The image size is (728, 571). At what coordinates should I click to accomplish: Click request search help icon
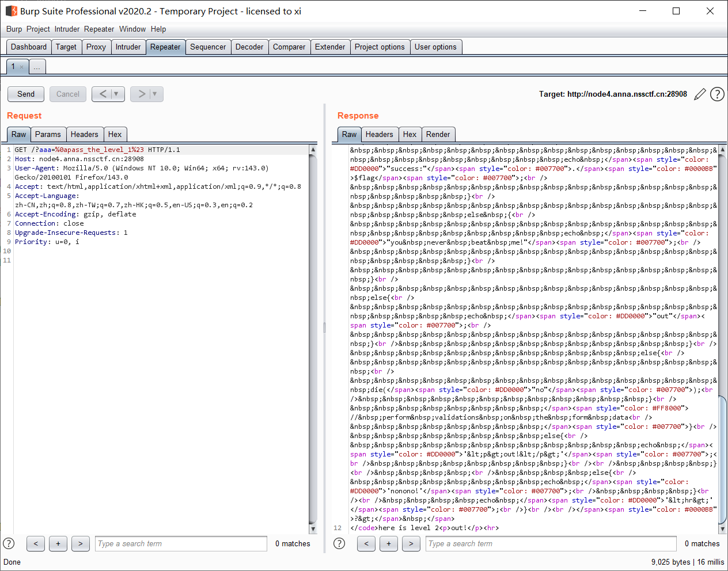point(9,543)
